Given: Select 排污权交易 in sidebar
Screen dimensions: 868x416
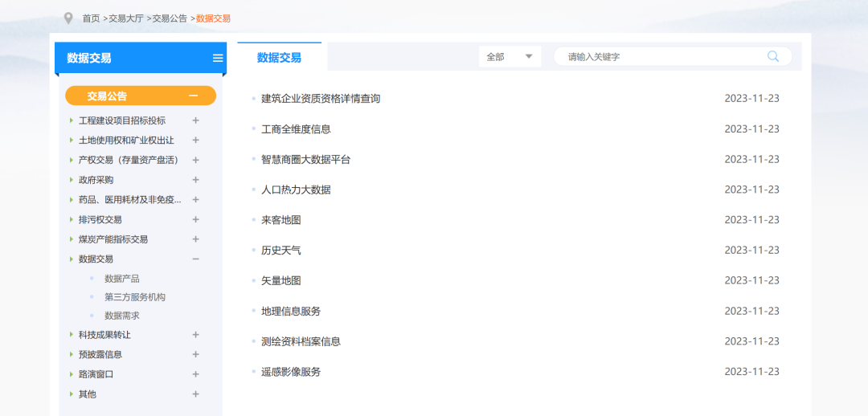Looking at the screenshot, I should [100, 219].
